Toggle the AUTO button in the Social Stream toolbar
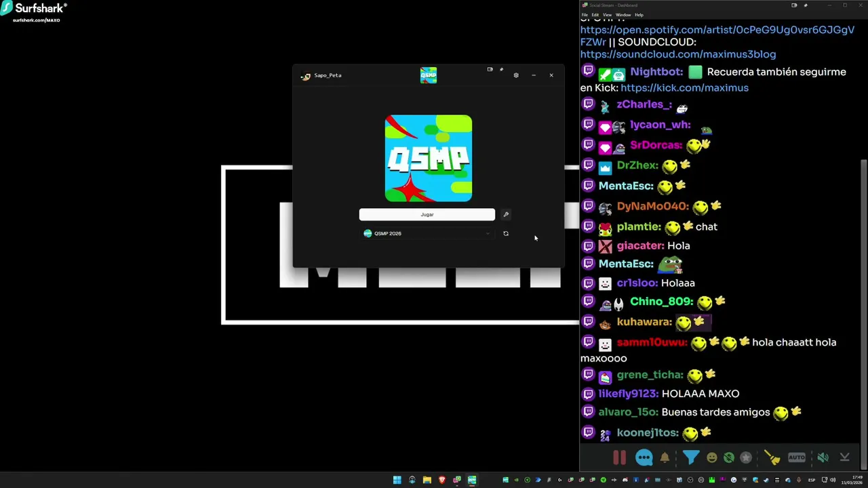The width and height of the screenshot is (868, 488). [x=797, y=457]
